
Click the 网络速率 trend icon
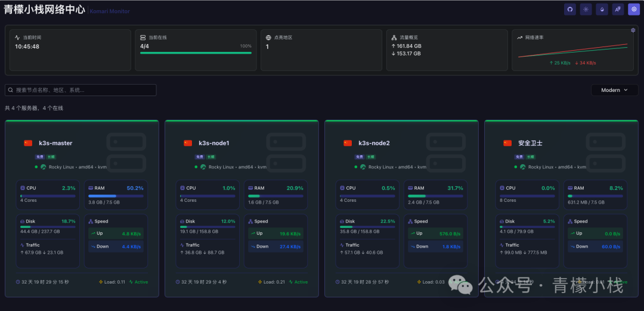coord(520,38)
